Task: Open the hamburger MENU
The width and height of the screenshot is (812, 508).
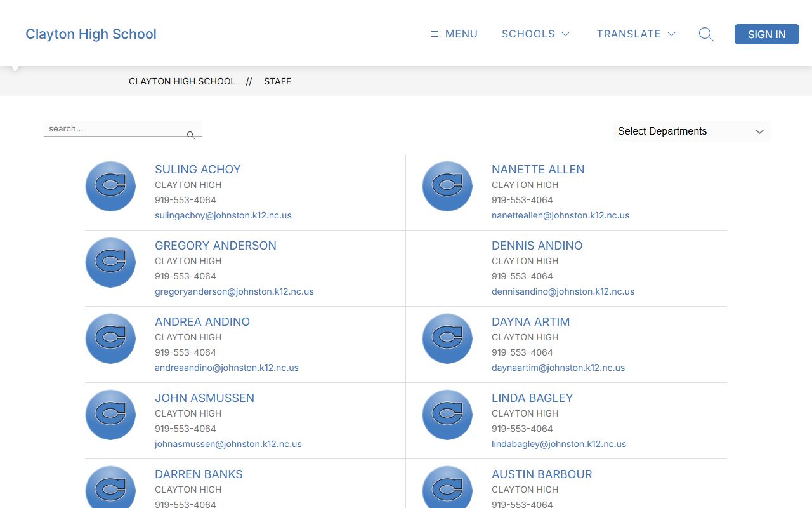Action: 454,34
